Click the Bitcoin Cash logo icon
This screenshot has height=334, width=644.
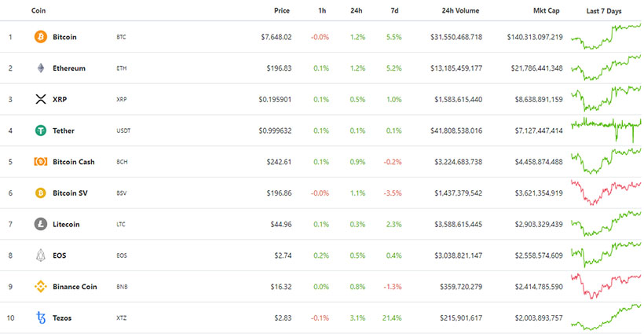(x=41, y=162)
